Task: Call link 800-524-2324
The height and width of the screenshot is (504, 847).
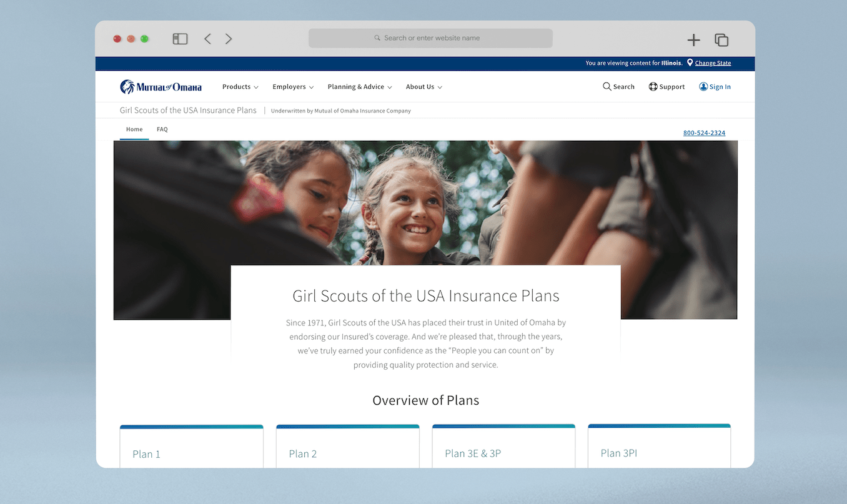Action: coord(704,133)
